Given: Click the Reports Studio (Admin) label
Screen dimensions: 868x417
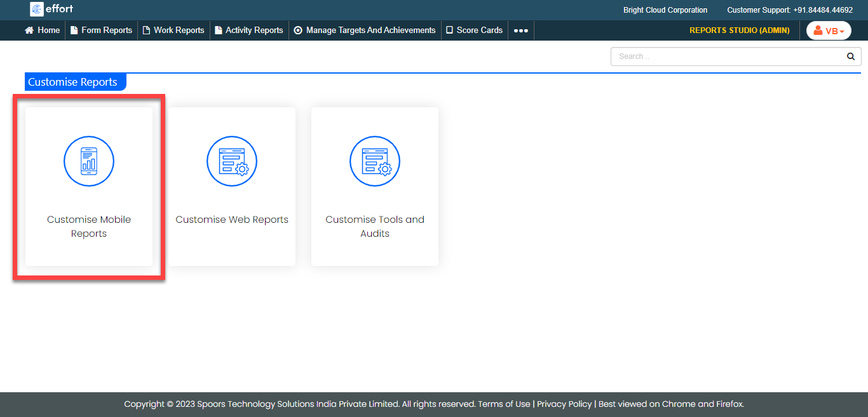Looking at the screenshot, I should coord(739,30).
